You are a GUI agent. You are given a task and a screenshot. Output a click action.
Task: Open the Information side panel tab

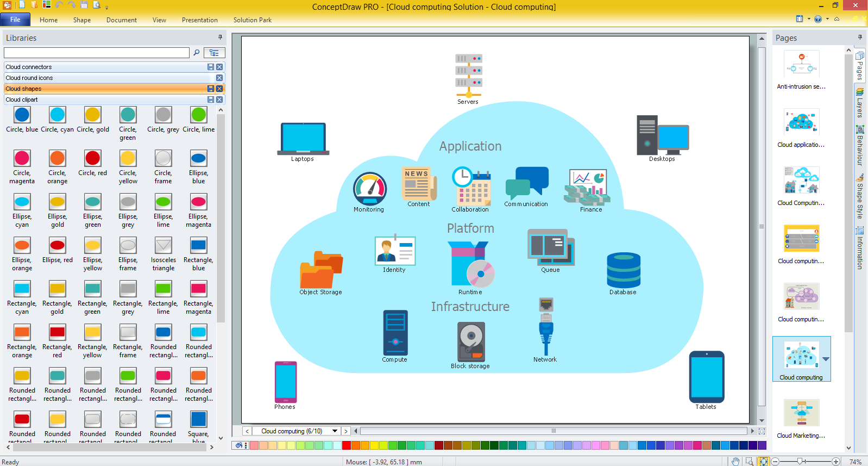tap(860, 247)
